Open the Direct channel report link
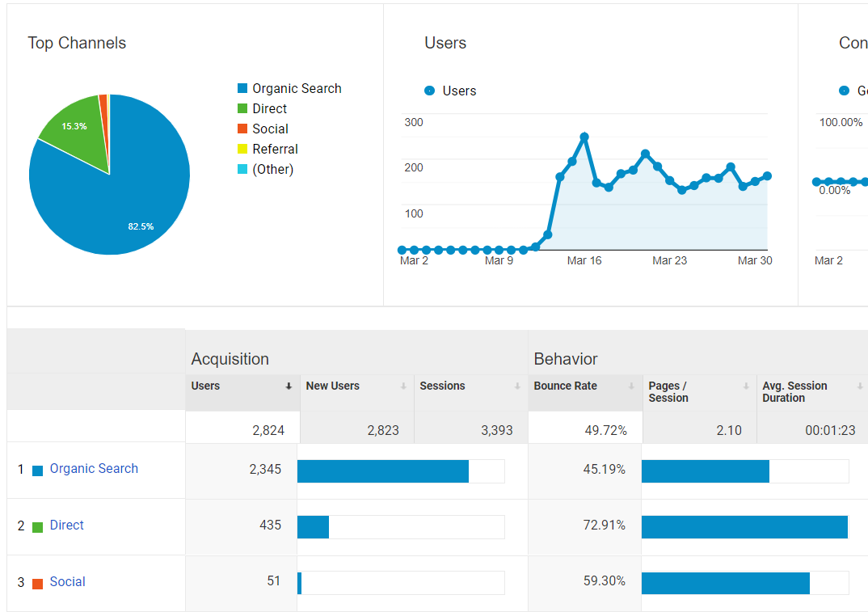 coord(66,525)
